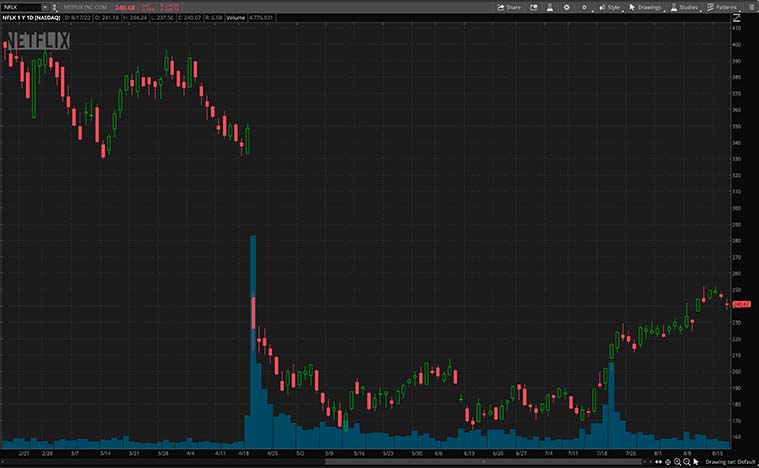Viewport: 759px width, 468px height.
Task: Open the Drawing set: Default selector
Action: 730,462
